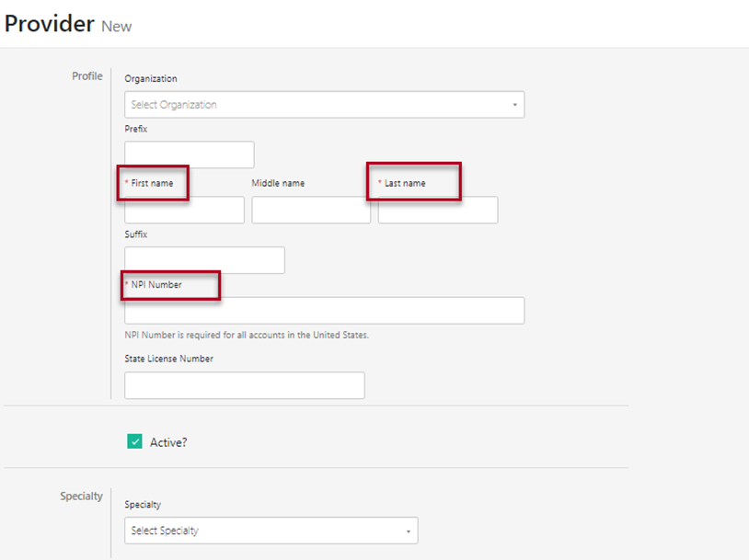The height and width of the screenshot is (560, 749).
Task: Click the Active? label text
Action: 169,442
